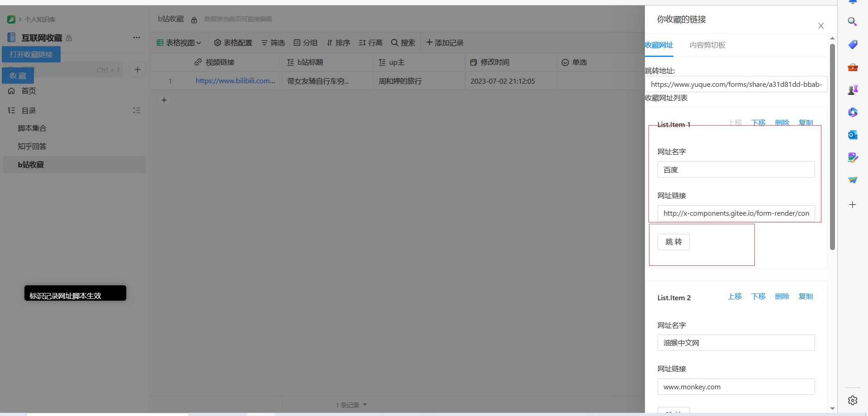Open the 搜索 search in table toolbar
This screenshot has width=868, height=416.
pos(403,43)
